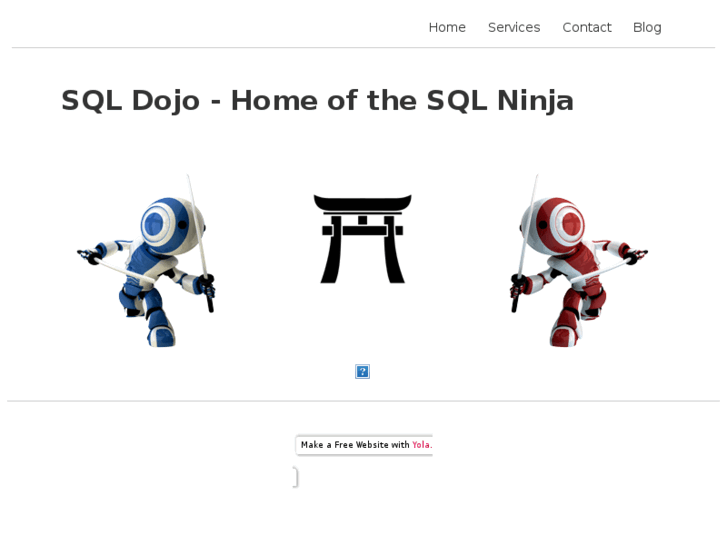Click the "SQL Dojo" words in heading

(131, 101)
